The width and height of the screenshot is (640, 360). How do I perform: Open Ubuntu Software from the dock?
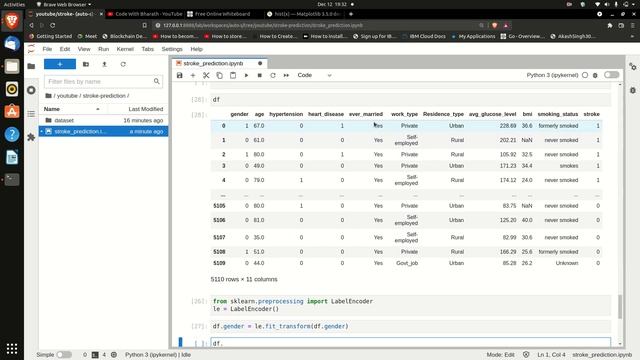click(12, 111)
